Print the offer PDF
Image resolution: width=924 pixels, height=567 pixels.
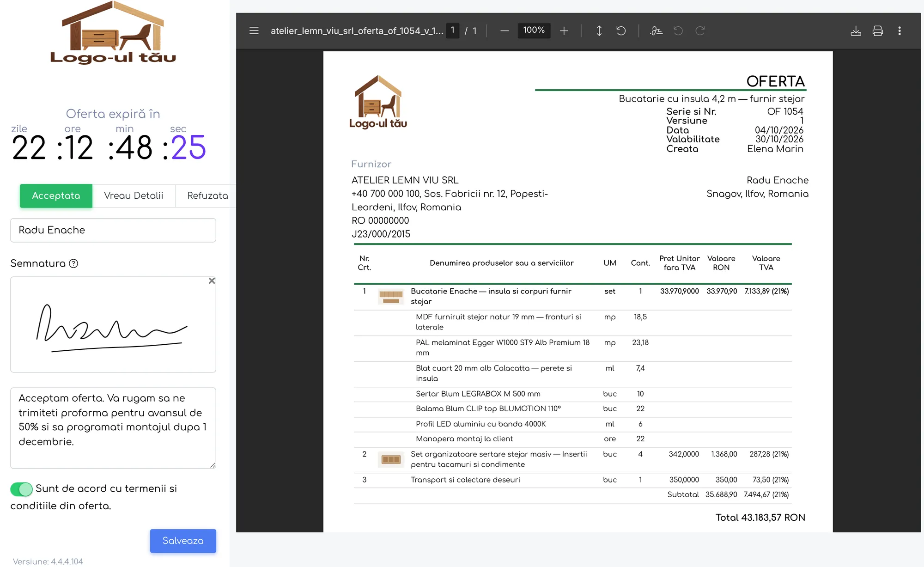pyautogui.click(x=877, y=31)
